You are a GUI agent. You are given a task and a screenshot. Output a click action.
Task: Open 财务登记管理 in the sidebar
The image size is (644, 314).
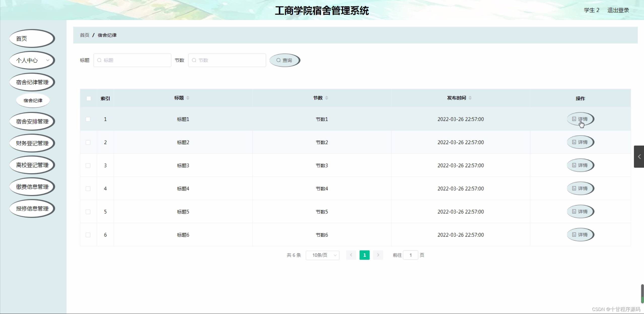tap(32, 143)
